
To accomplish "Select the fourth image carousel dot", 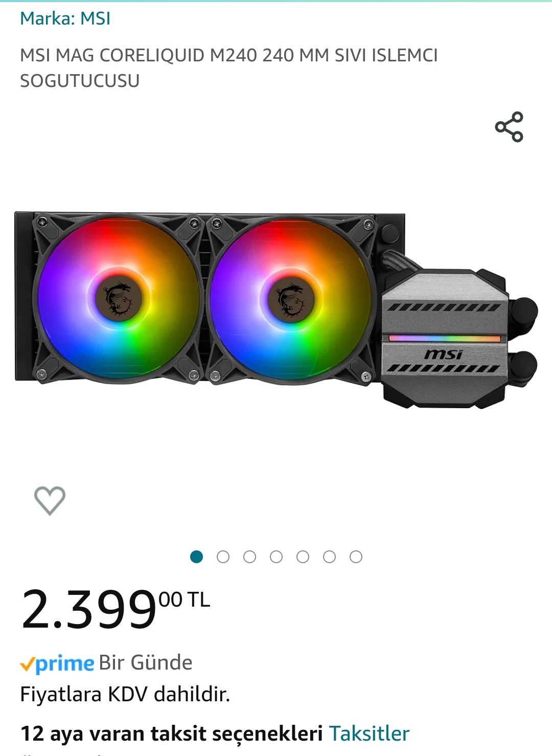I will pos(276,557).
